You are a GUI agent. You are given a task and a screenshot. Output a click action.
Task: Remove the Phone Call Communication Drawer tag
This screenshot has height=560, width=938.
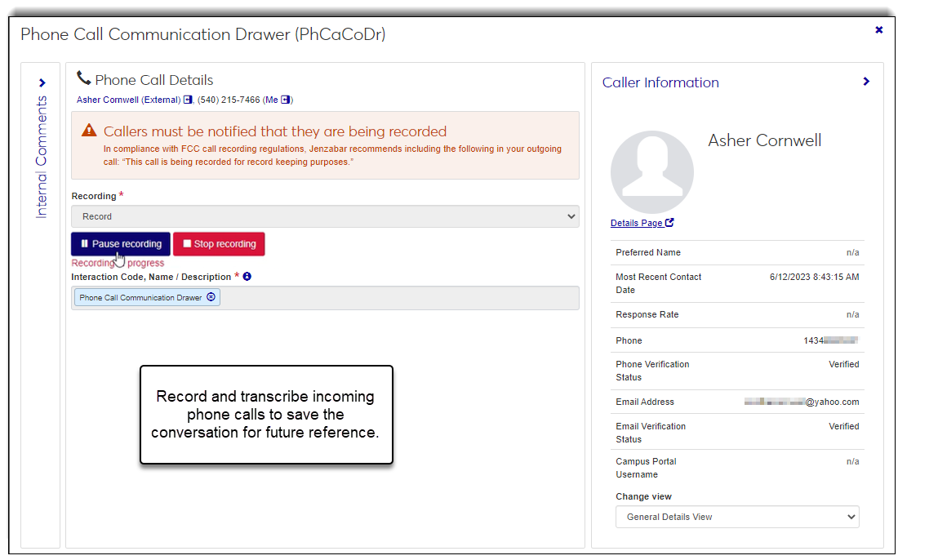click(x=211, y=298)
